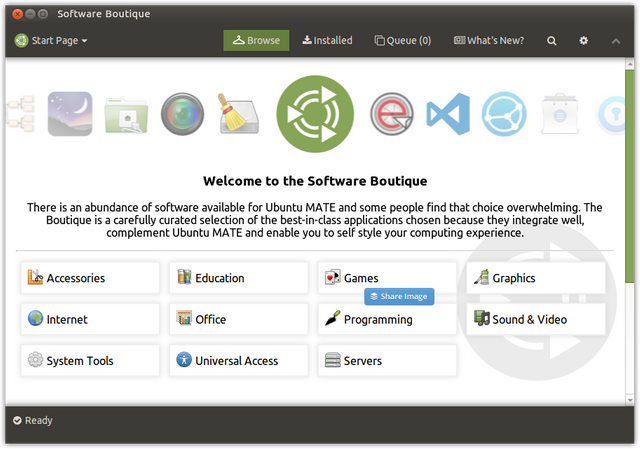
Task: Select the night sky moon app icon
Action: click(x=70, y=114)
